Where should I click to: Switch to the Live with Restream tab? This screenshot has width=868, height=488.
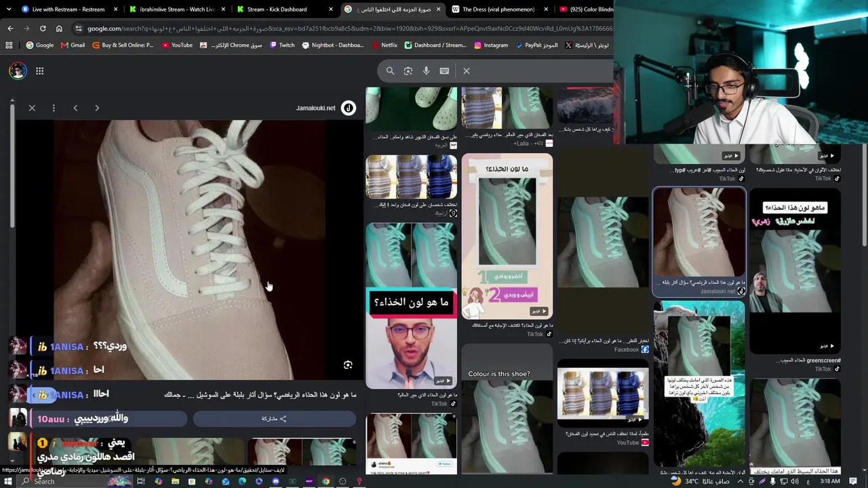(68, 9)
